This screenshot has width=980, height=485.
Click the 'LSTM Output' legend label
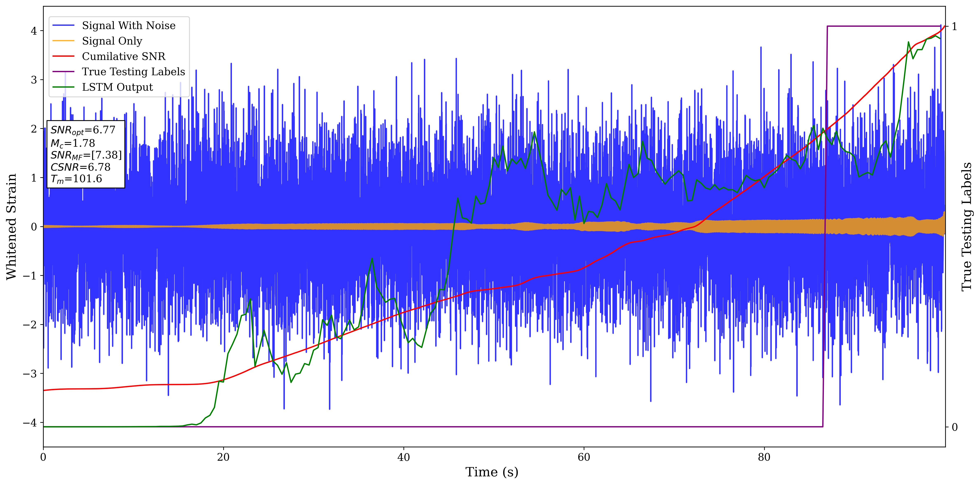click(x=117, y=87)
